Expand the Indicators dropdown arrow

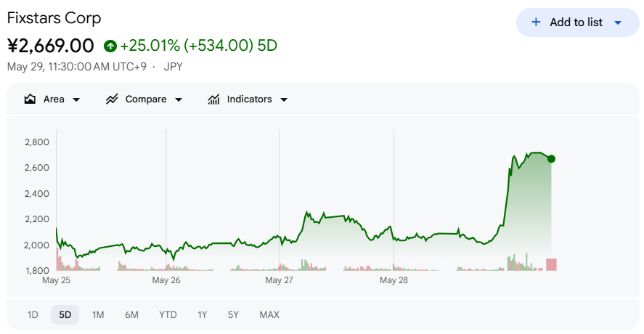point(284,99)
